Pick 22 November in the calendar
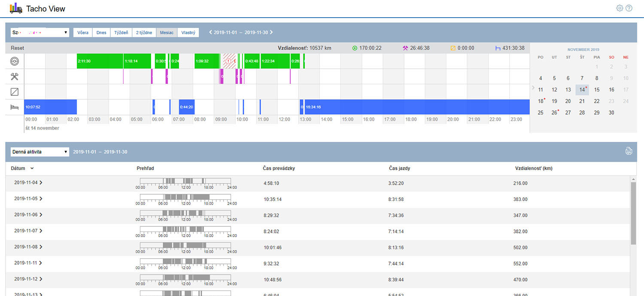Image resolution: width=644 pixels, height=296 pixels. point(597,101)
